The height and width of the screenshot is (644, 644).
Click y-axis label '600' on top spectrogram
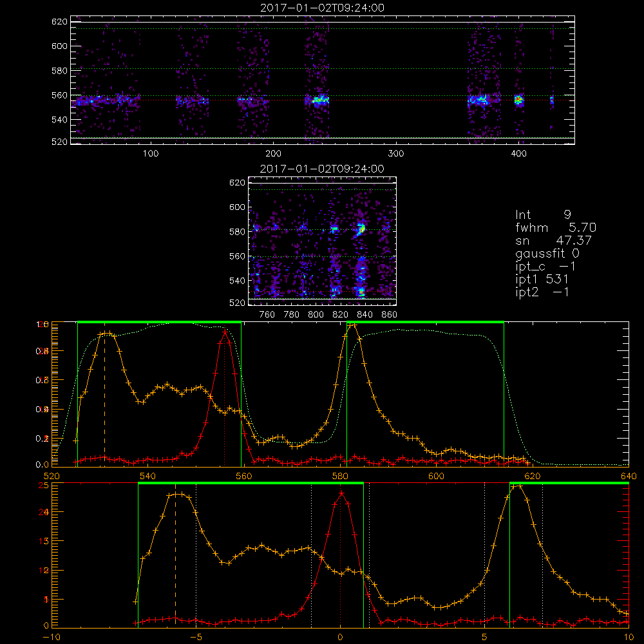[59, 46]
